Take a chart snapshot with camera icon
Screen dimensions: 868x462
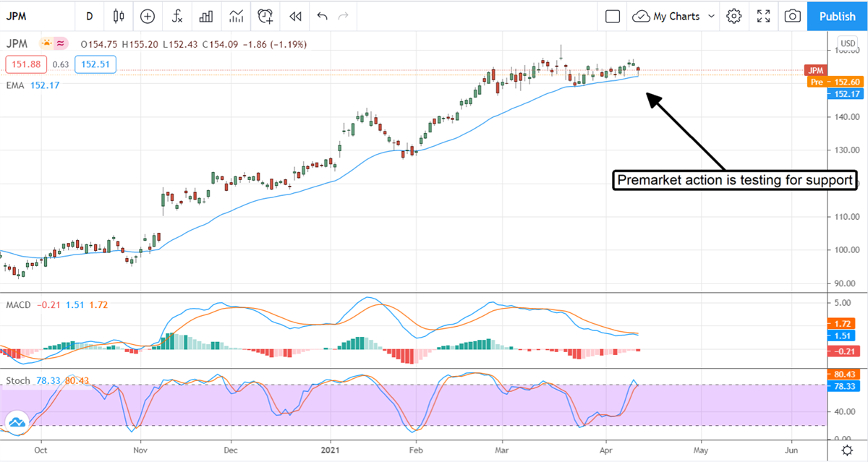[793, 16]
